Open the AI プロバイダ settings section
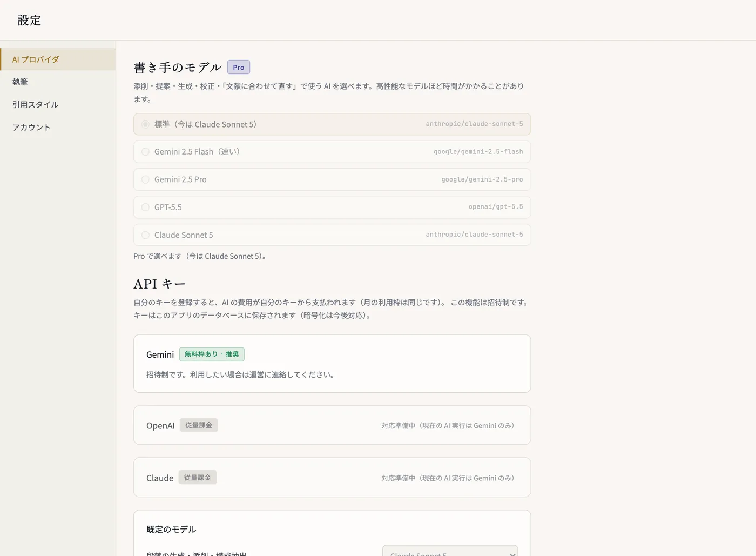Image resolution: width=756 pixels, height=556 pixels. 58,59
